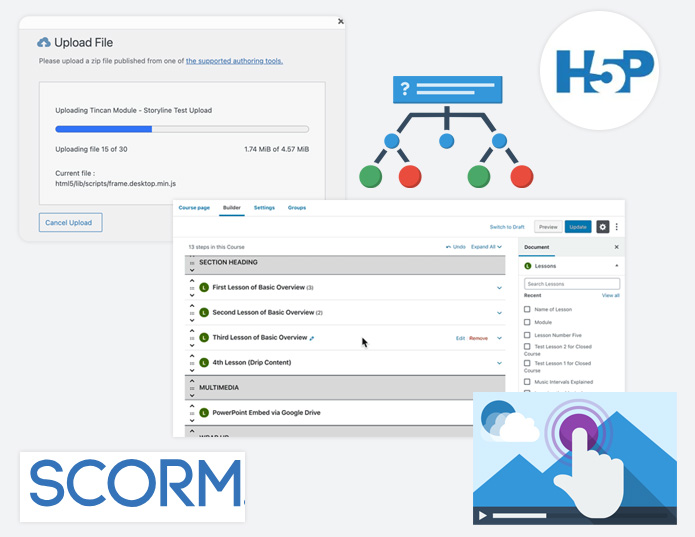
Task: Tick the Module checkbox
Action: (528, 322)
